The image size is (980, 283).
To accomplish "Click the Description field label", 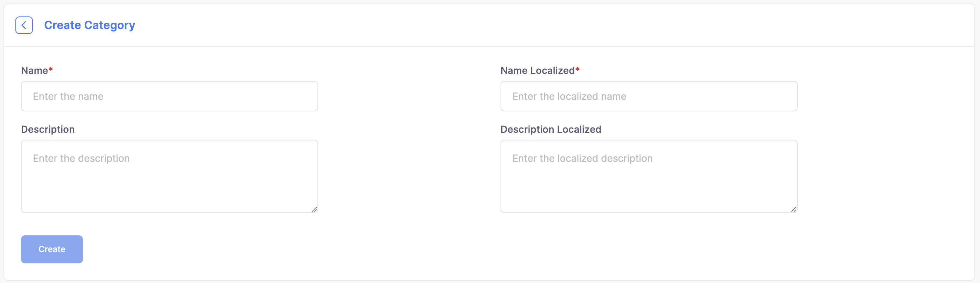I will (x=48, y=130).
